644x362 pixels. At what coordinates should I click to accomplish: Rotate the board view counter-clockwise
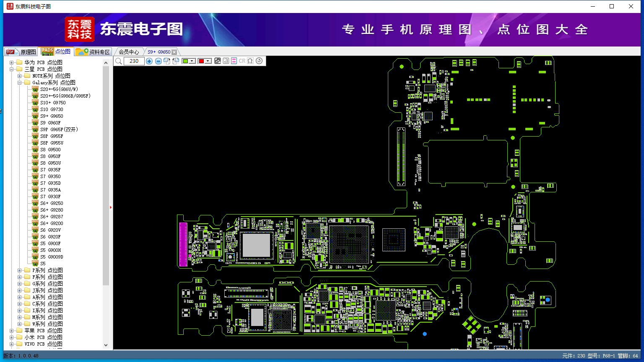[x=176, y=61]
